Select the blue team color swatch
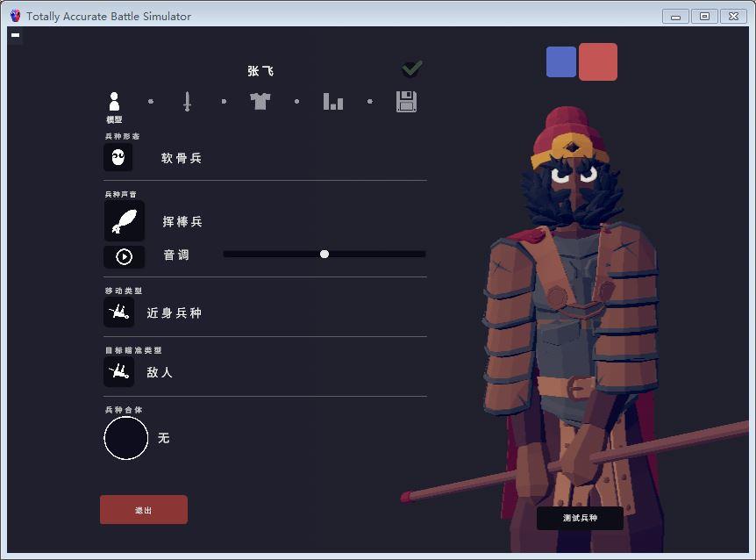 561,61
